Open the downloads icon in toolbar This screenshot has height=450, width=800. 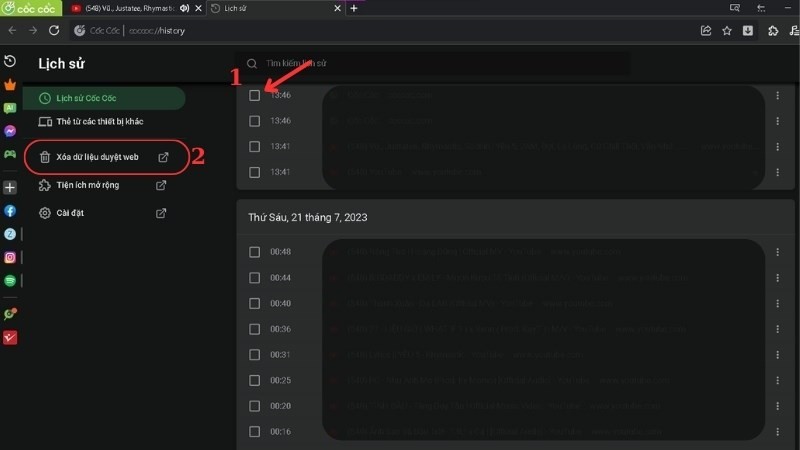[748, 31]
